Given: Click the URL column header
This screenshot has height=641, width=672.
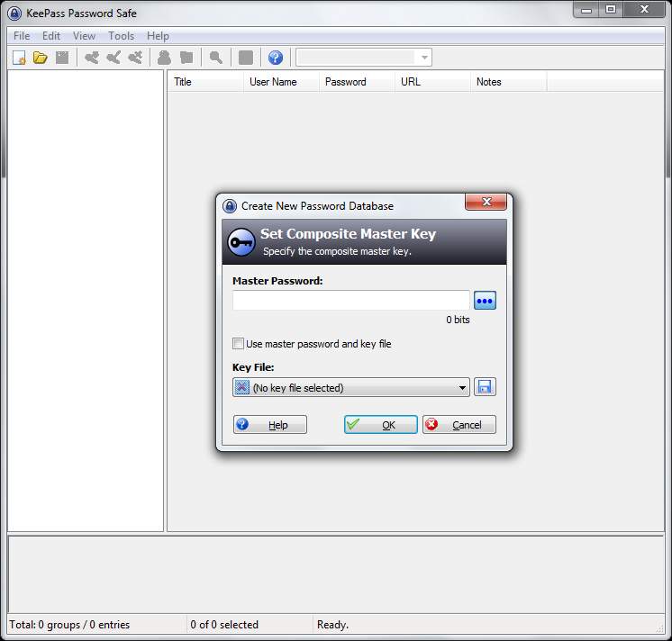Looking at the screenshot, I should tap(432, 82).
